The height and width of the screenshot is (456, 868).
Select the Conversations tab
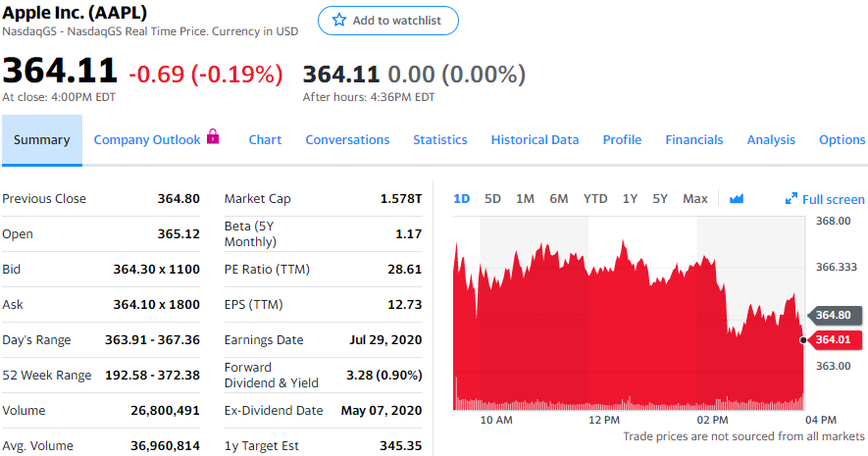[x=347, y=140]
